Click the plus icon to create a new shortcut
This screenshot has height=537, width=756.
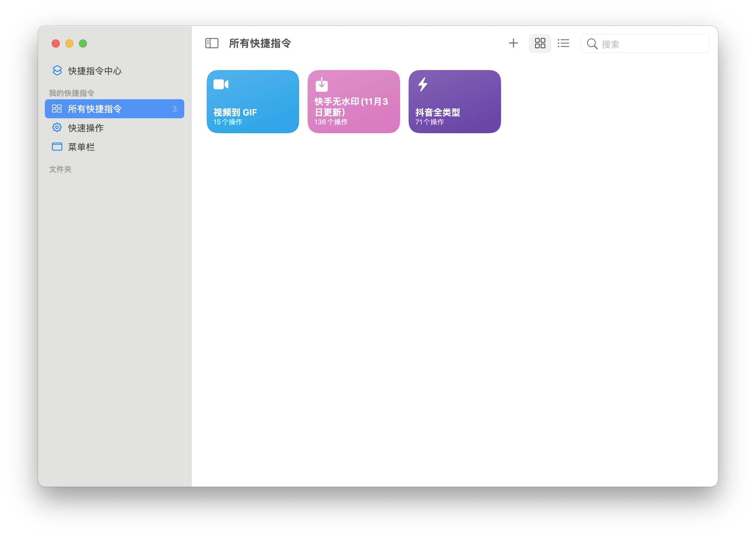coord(513,43)
